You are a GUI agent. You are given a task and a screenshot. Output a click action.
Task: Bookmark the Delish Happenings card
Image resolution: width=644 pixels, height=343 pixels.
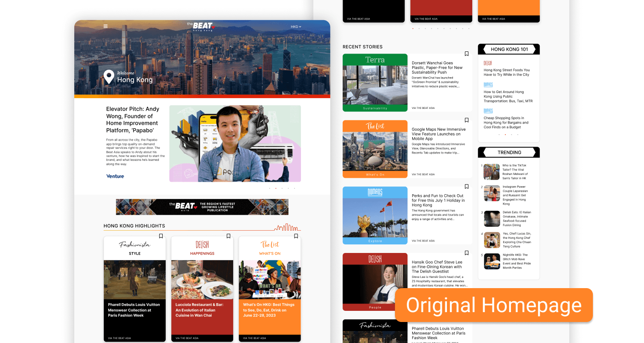(x=228, y=236)
